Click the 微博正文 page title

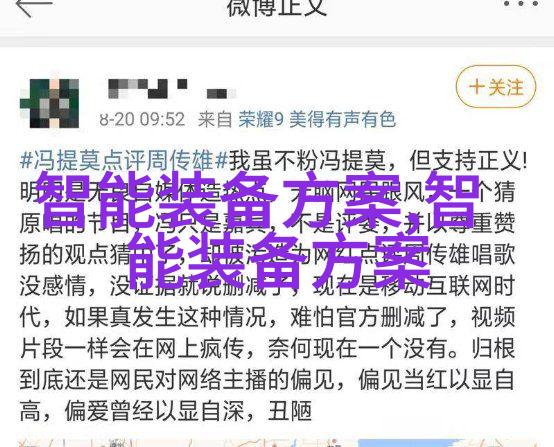(x=277, y=8)
